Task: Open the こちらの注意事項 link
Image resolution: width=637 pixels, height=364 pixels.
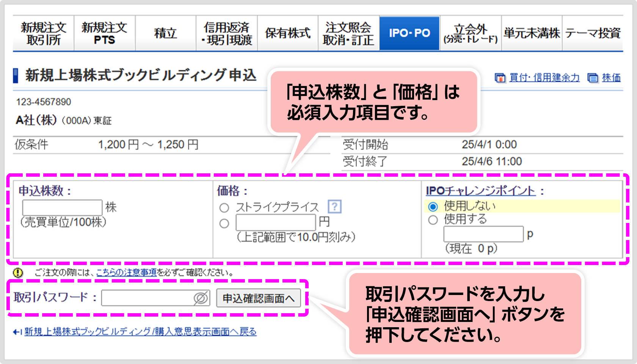Action: 126,273
